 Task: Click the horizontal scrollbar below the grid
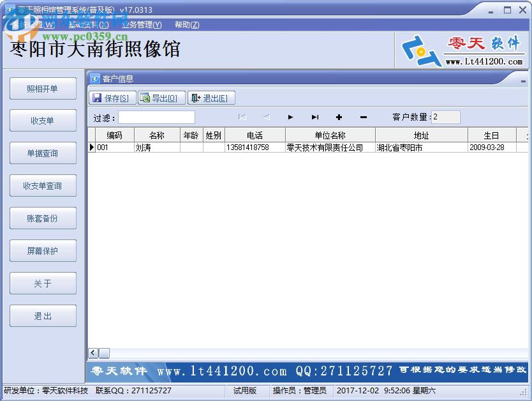104,353
